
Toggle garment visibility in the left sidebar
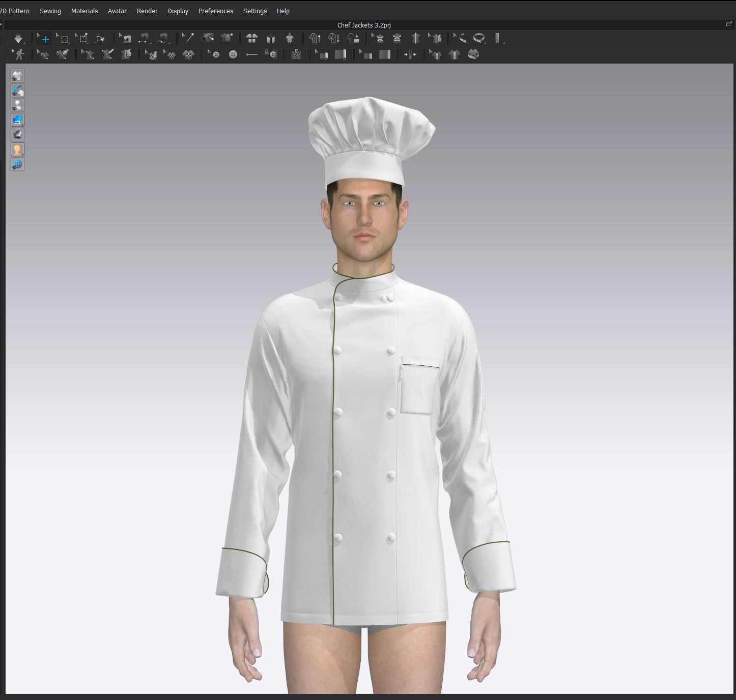(17, 75)
